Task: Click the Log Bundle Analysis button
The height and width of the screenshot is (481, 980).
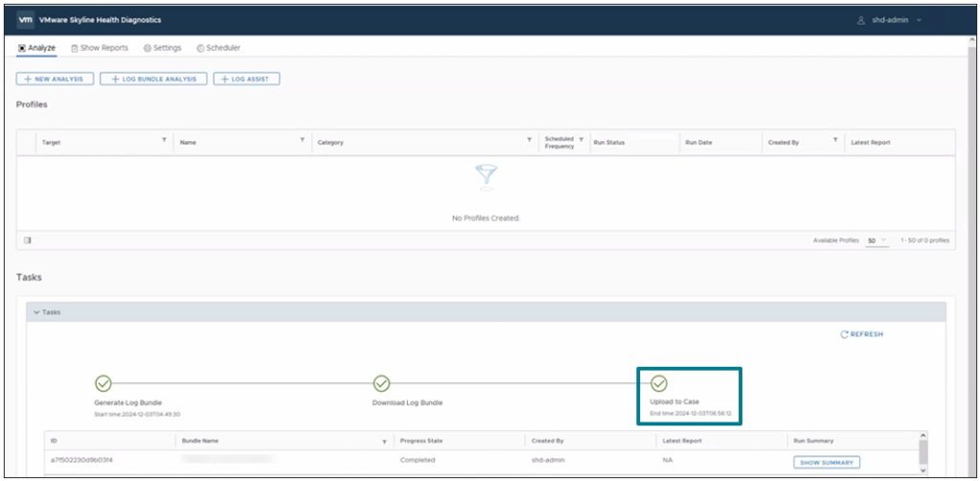Action: tap(153, 79)
